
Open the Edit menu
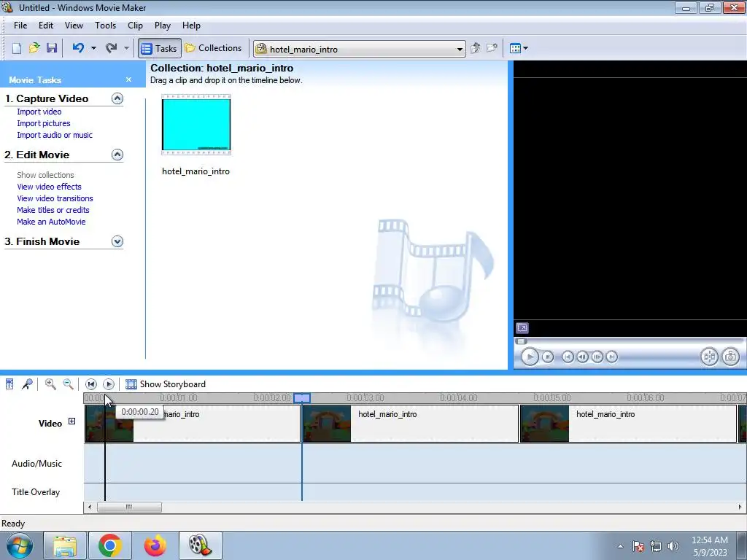click(x=46, y=26)
